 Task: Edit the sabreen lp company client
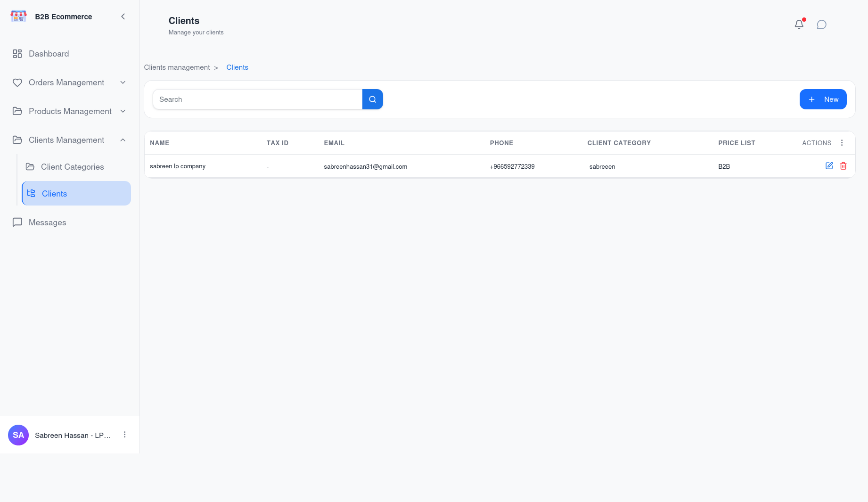[829, 166]
